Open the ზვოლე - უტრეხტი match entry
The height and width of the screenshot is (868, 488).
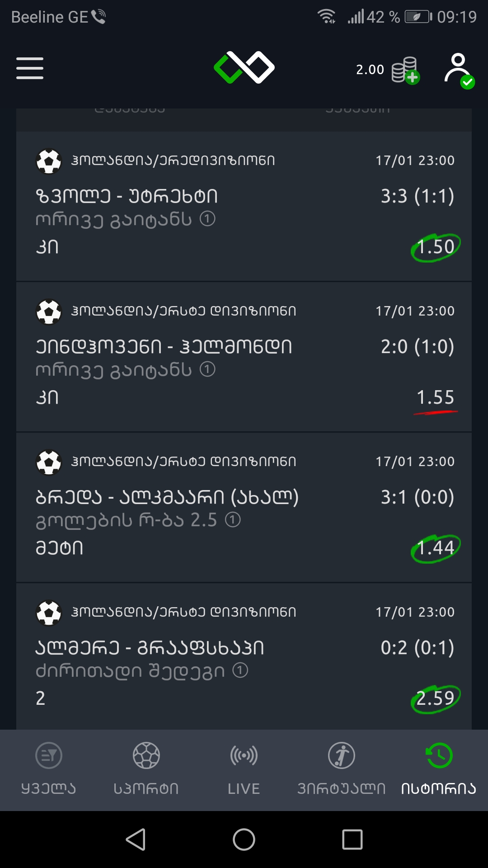[x=127, y=196]
